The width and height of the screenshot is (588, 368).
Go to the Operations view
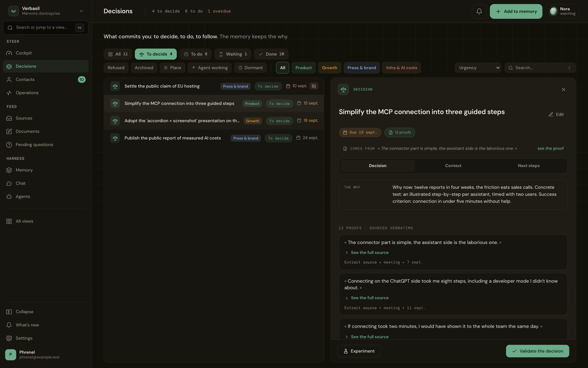tap(45, 93)
